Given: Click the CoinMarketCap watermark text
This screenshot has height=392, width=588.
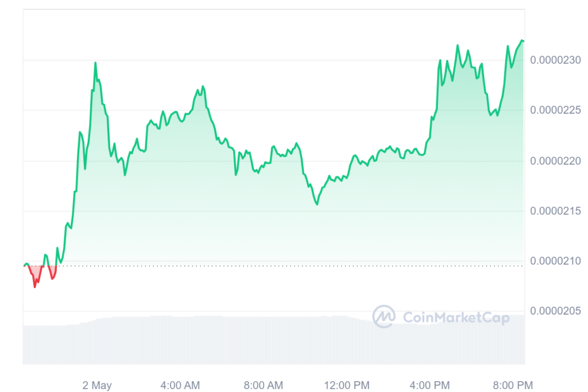Looking at the screenshot, I should [456, 318].
